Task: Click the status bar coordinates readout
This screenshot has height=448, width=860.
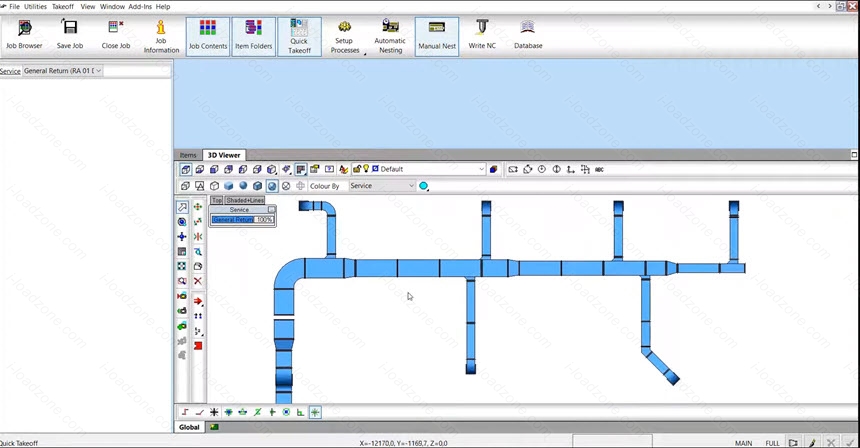Action: pos(403,443)
